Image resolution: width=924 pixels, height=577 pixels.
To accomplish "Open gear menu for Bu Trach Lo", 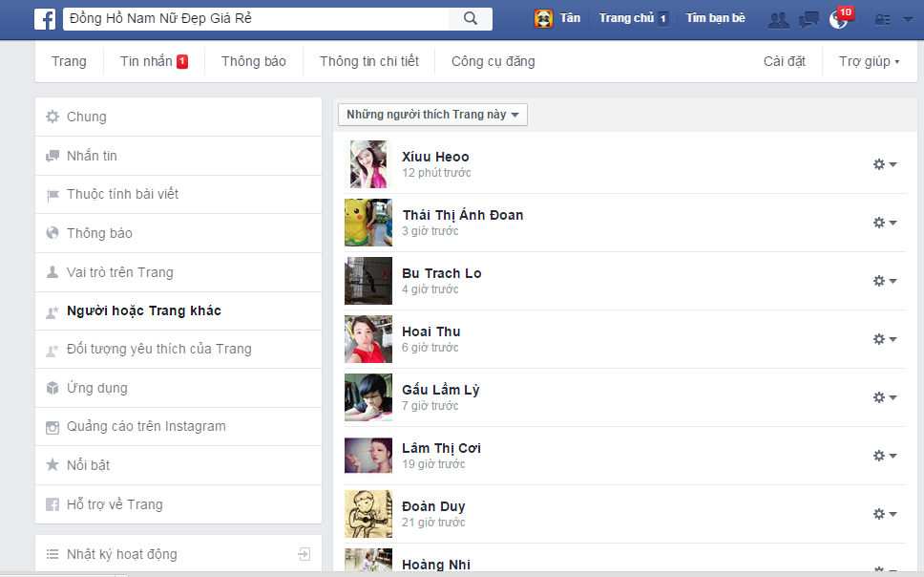I will point(885,281).
